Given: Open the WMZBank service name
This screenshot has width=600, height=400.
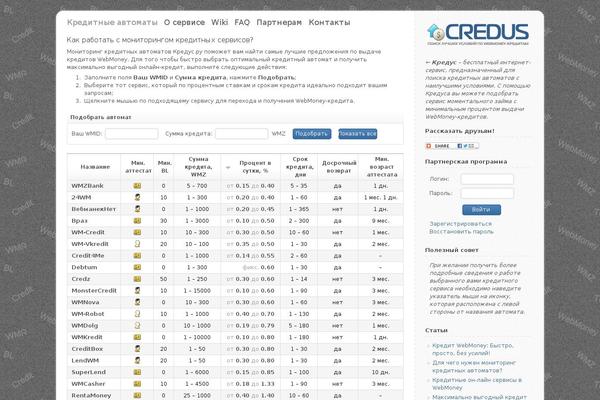Looking at the screenshot, I should pos(88,186).
